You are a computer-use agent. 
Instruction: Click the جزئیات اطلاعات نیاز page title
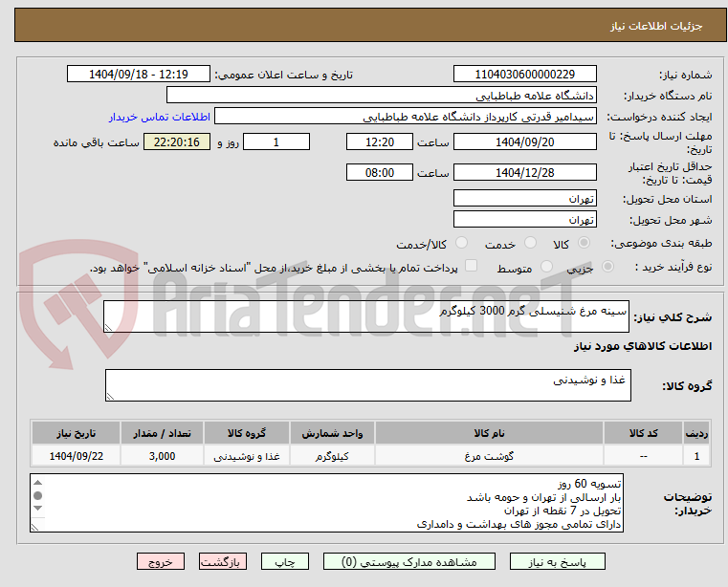pyautogui.click(x=655, y=26)
